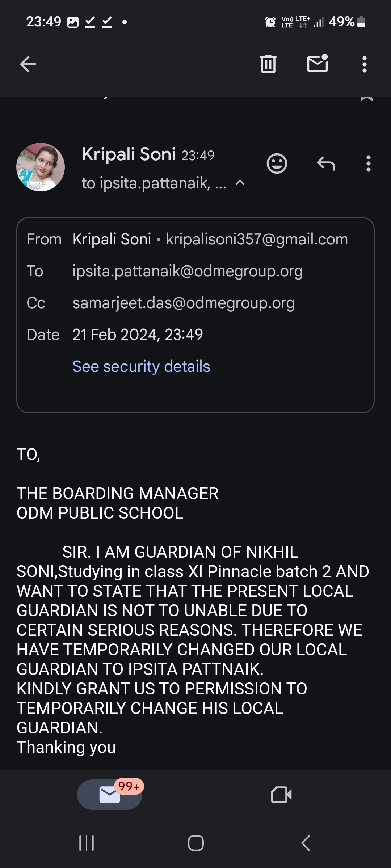Open message options three-dot menu
Viewport: 391px width, 868px height.
point(369,163)
